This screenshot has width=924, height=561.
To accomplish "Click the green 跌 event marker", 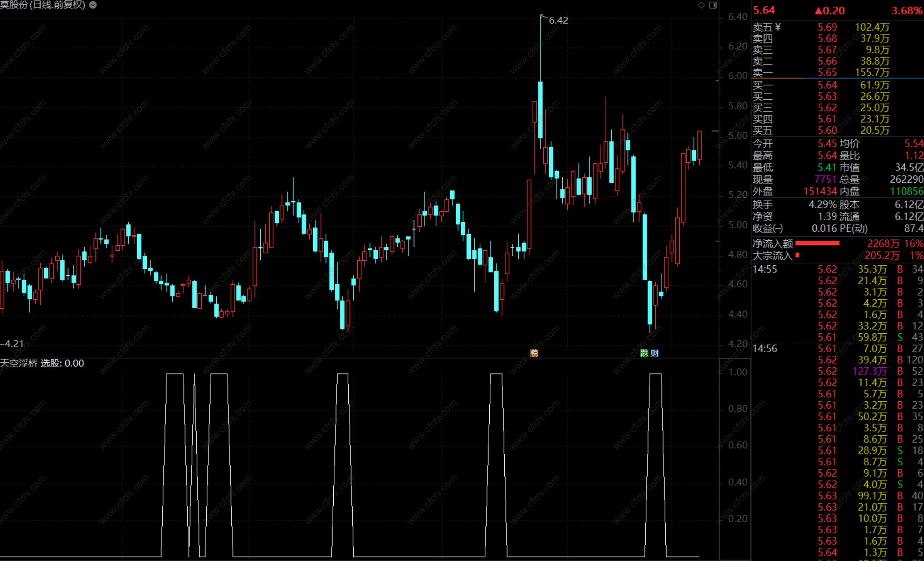I will click(644, 353).
